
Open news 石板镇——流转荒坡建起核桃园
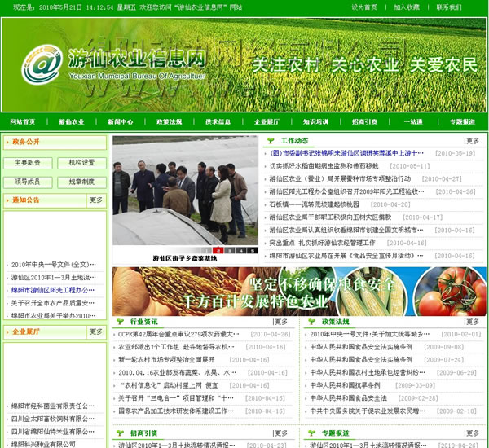(x=315, y=204)
